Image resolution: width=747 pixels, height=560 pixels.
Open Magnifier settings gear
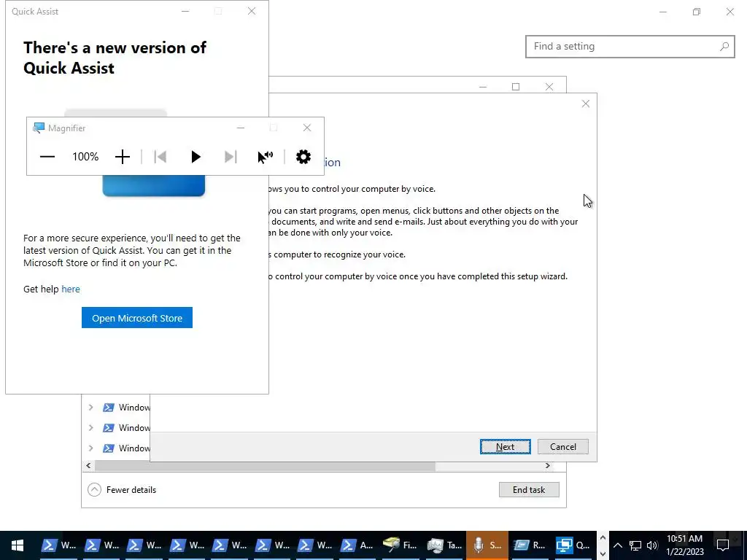point(303,157)
